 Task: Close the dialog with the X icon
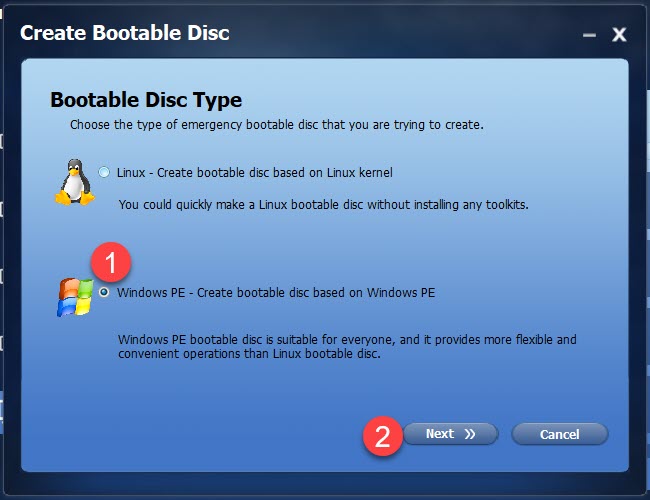(x=619, y=35)
